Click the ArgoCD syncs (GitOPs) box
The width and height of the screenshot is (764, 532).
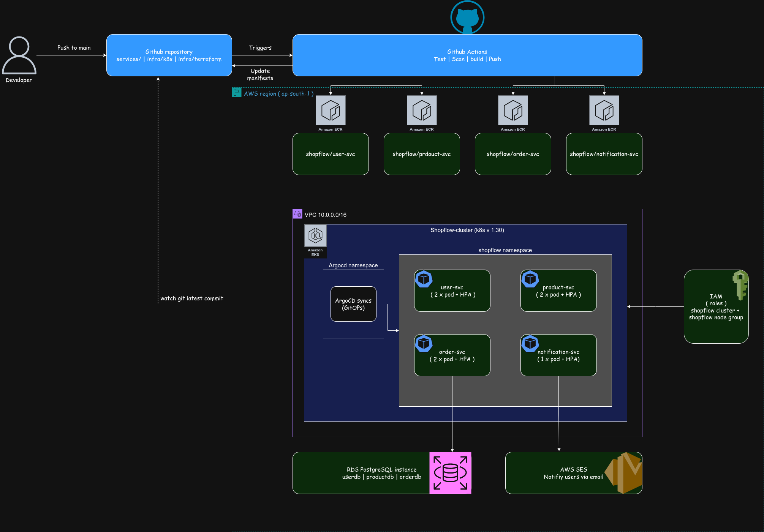click(x=353, y=304)
